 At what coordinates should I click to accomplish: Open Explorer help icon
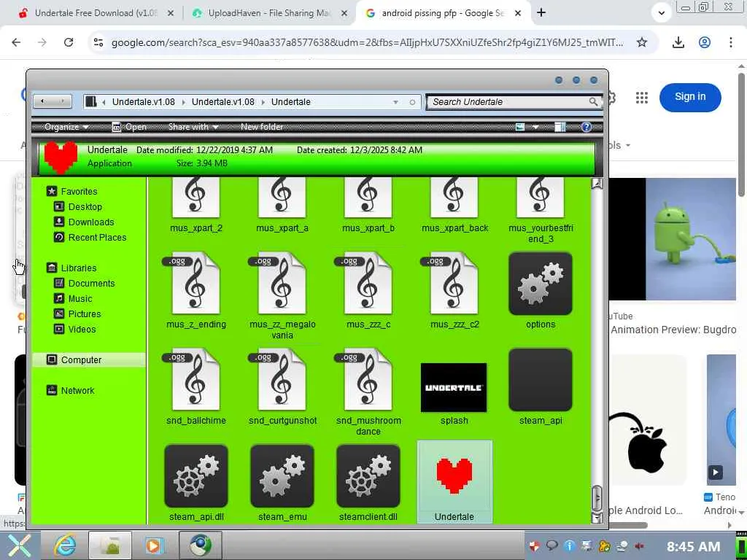click(587, 127)
